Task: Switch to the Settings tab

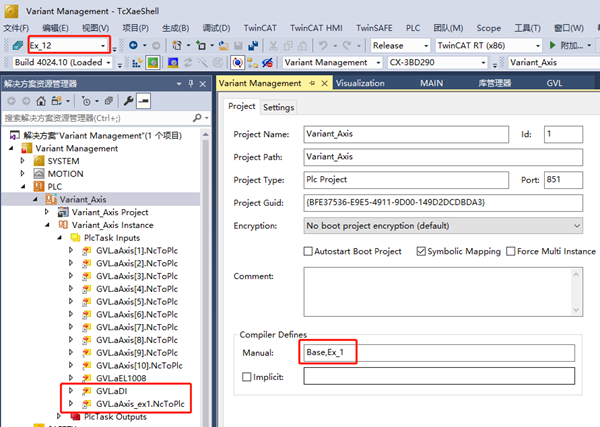Action: [279, 107]
